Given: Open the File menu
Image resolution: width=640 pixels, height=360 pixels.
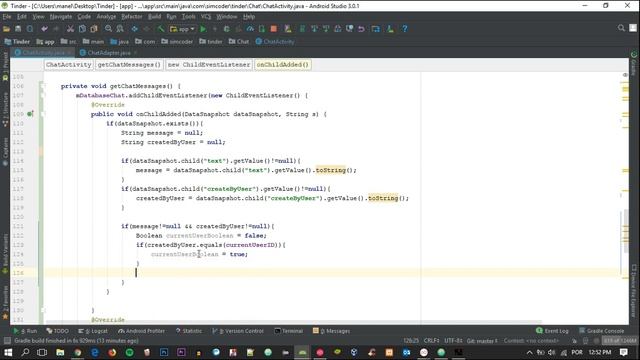Looking at the screenshot, I should tap(7, 17).
